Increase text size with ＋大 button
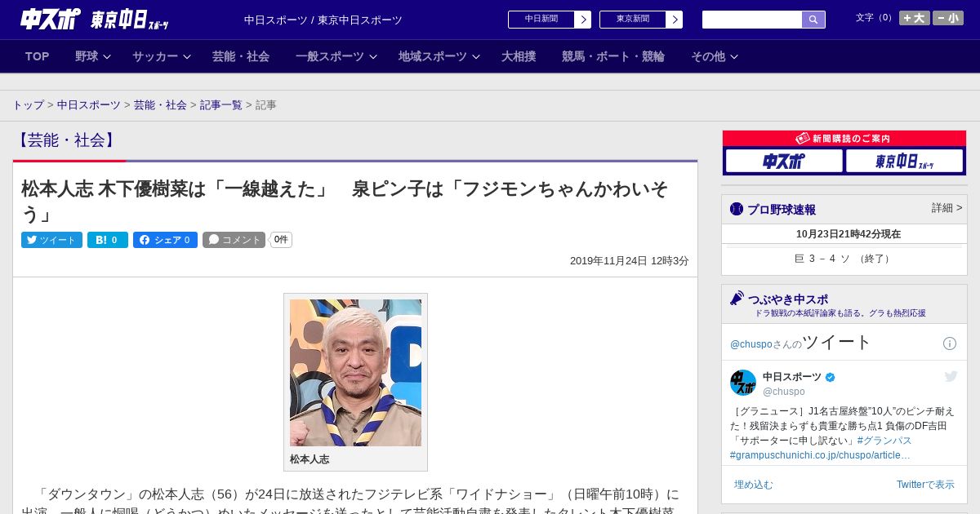Image resolution: width=980 pixels, height=514 pixels. pos(915,18)
